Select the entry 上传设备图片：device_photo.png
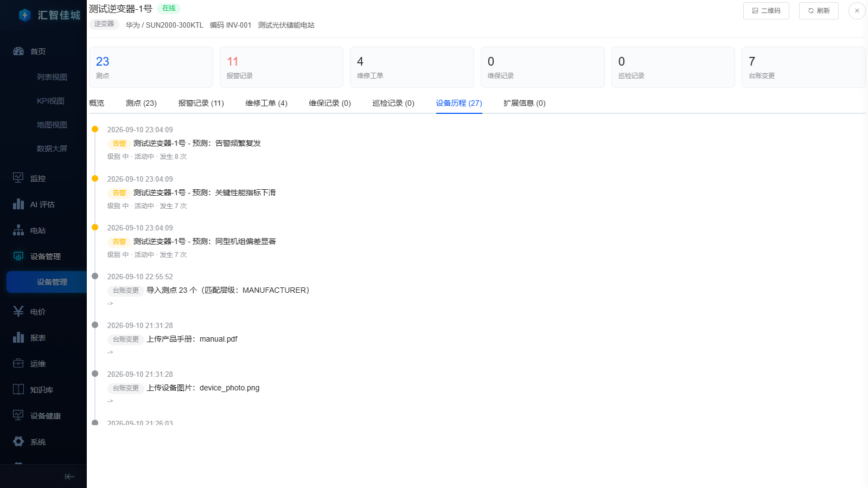Viewport: 868px width, 488px height. coord(203,388)
